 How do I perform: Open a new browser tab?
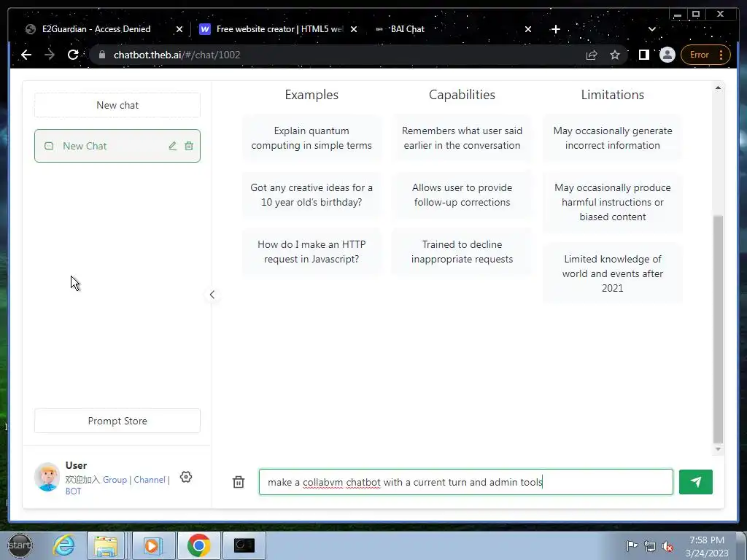(555, 29)
